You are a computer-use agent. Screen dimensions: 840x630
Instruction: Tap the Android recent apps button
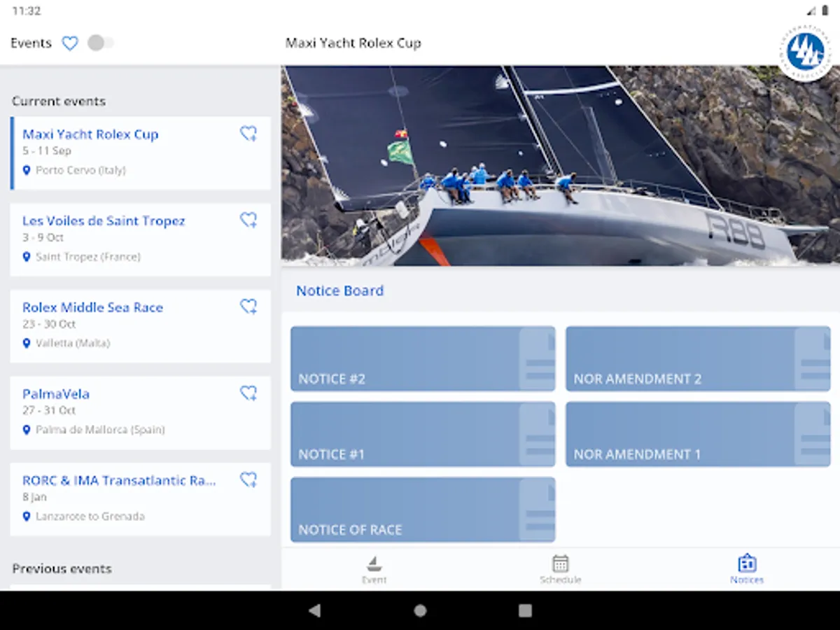[x=525, y=610]
